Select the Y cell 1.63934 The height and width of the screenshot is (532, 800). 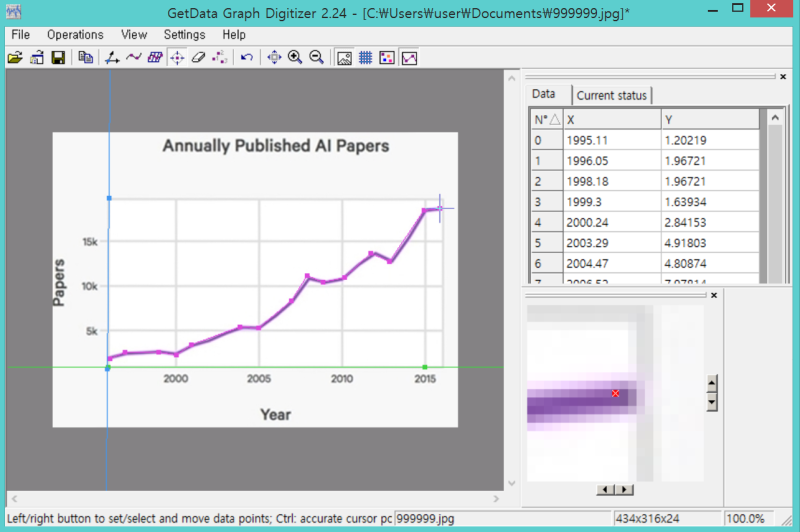pos(710,202)
